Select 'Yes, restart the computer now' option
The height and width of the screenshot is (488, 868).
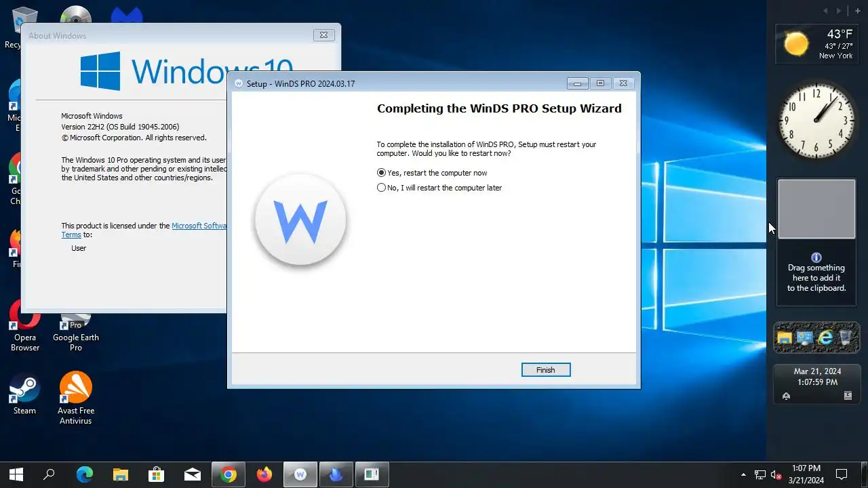pos(432,173)
